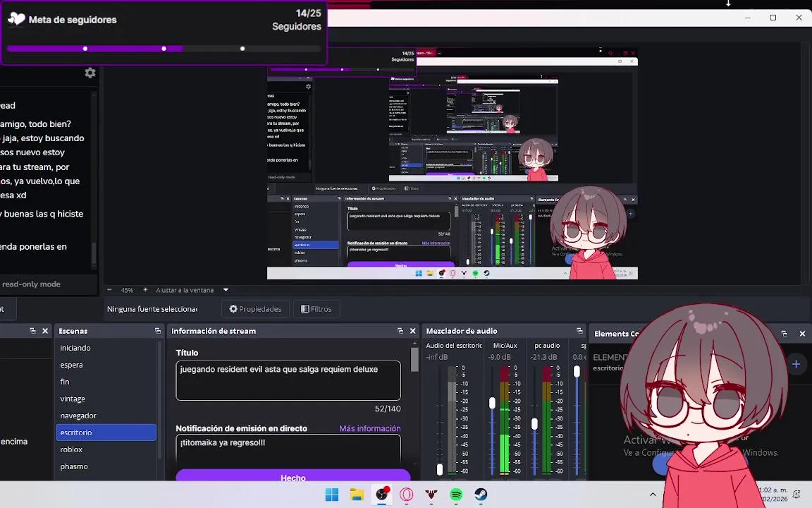This screenshot has height=508, width=812.
Task: Open File Explorer from the taskbar
Action: (x=357, y=495)
